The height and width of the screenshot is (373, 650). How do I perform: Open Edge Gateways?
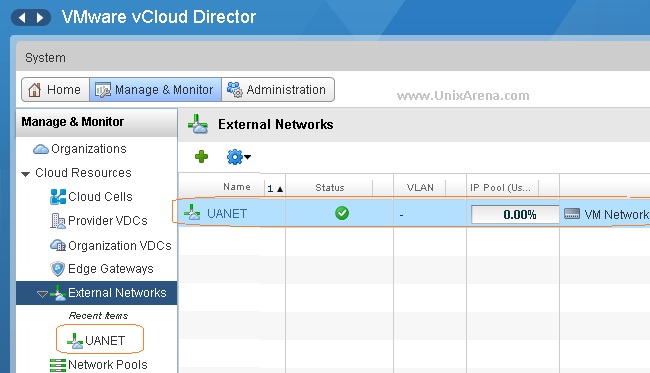111,269
